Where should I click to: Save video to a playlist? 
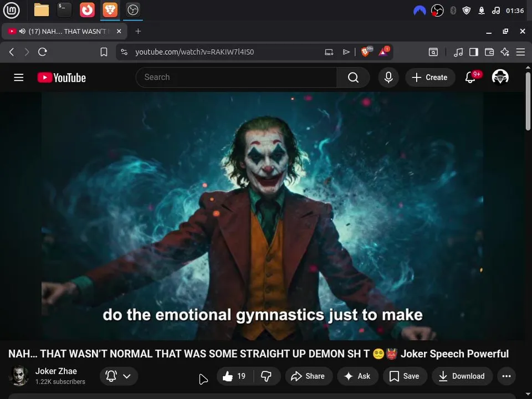point(405,376)
